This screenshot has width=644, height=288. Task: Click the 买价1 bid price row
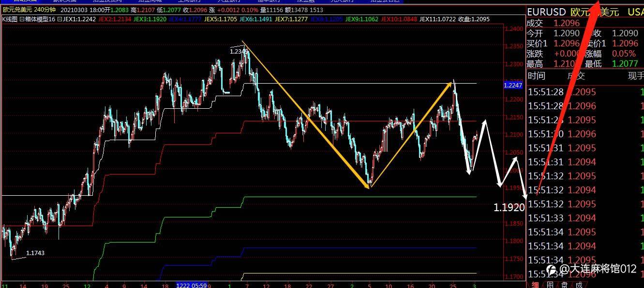pyautogui.click(x=553, y=43)
